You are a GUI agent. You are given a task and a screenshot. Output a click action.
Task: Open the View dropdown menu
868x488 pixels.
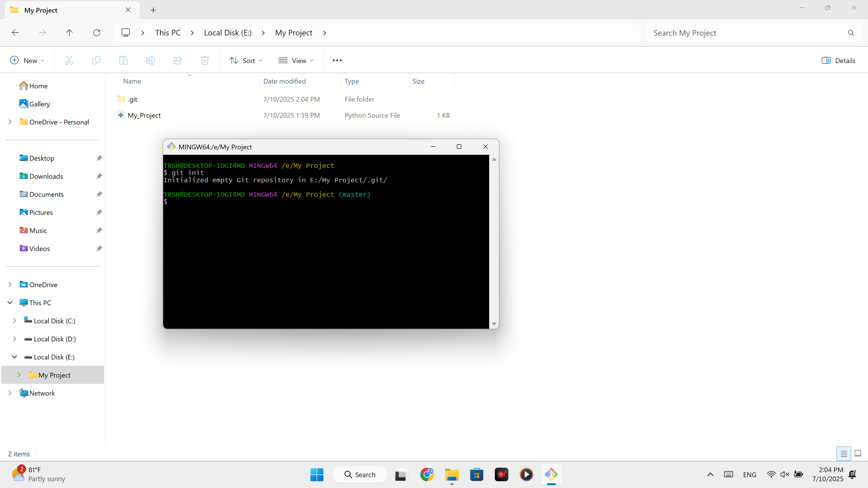tap(296, 61)
